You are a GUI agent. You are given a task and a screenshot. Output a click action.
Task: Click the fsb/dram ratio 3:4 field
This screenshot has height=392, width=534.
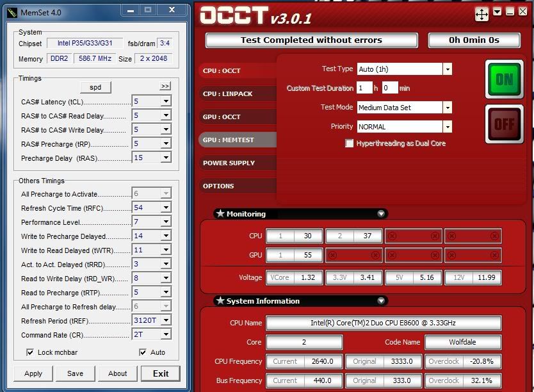click(165, 44)
